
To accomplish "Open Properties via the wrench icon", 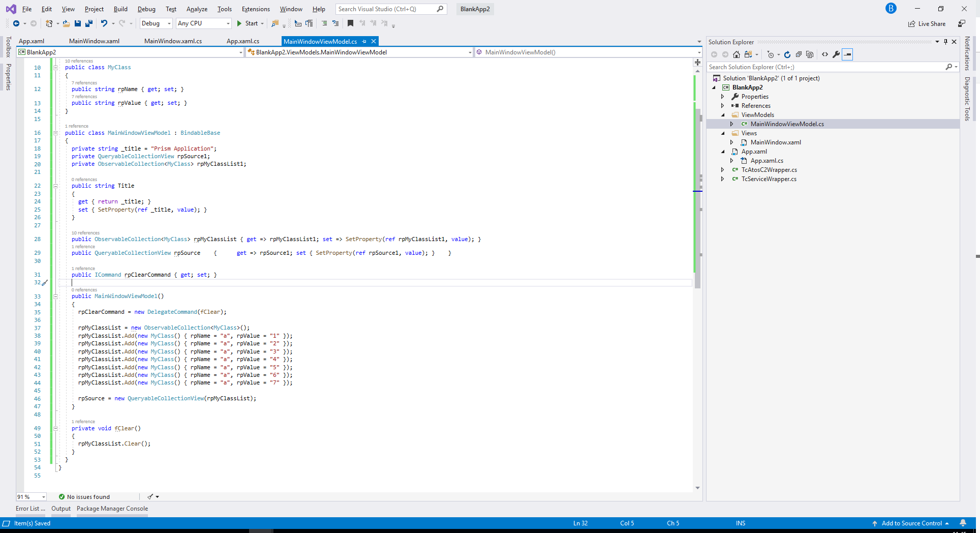I will [x=836, y=54].
